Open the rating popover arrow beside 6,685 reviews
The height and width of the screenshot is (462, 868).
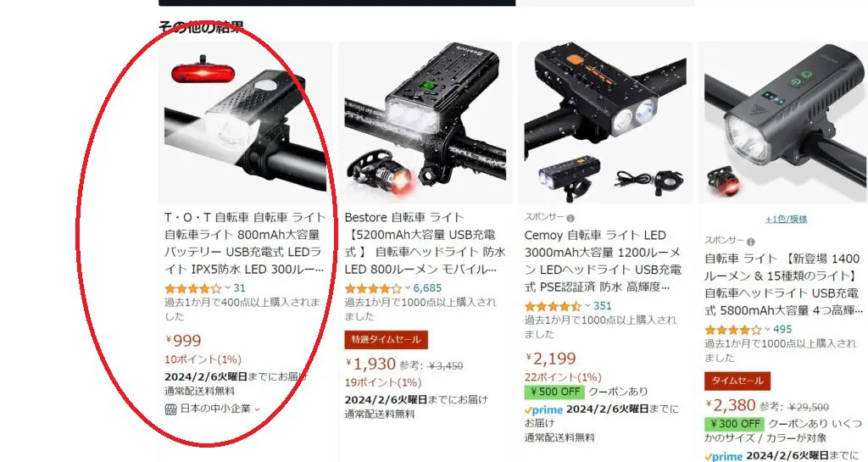[408, 287]
